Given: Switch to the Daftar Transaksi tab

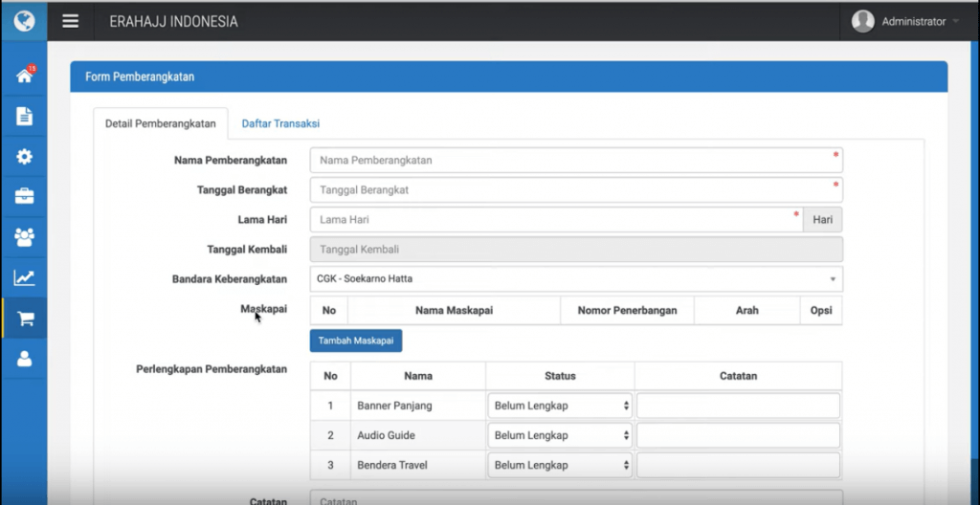Looking at the screenshot, I should (280, 123).
